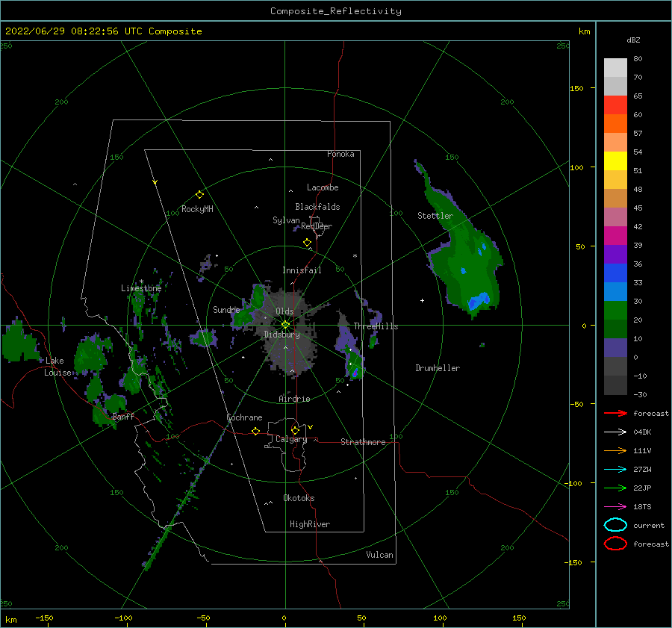The height and width of the screenshot is (628, 672).
Task: Select the orange 111V arrow icon
Action: tap(615, 450)
